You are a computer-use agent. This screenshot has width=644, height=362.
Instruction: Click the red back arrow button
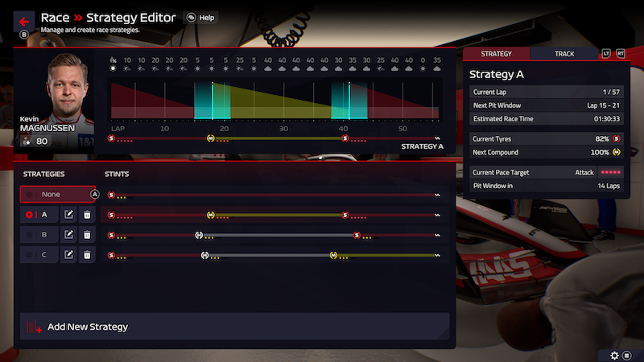pyautogui.click(x=24, y=22)
